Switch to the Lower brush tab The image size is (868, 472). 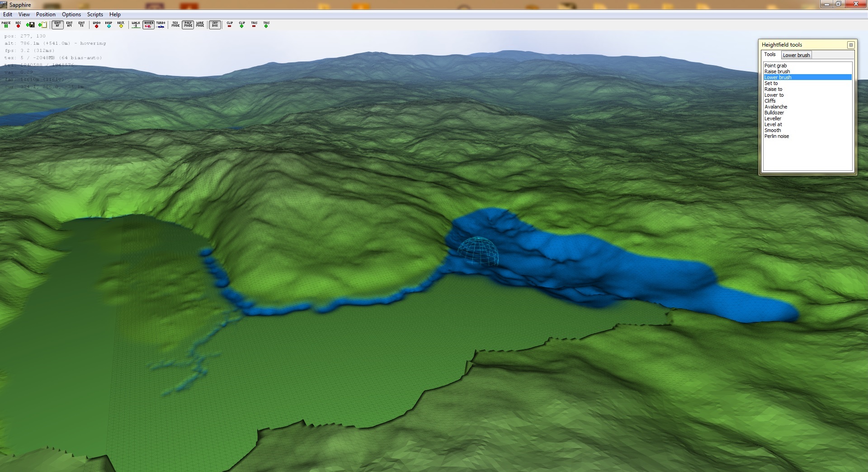[796, 55]
